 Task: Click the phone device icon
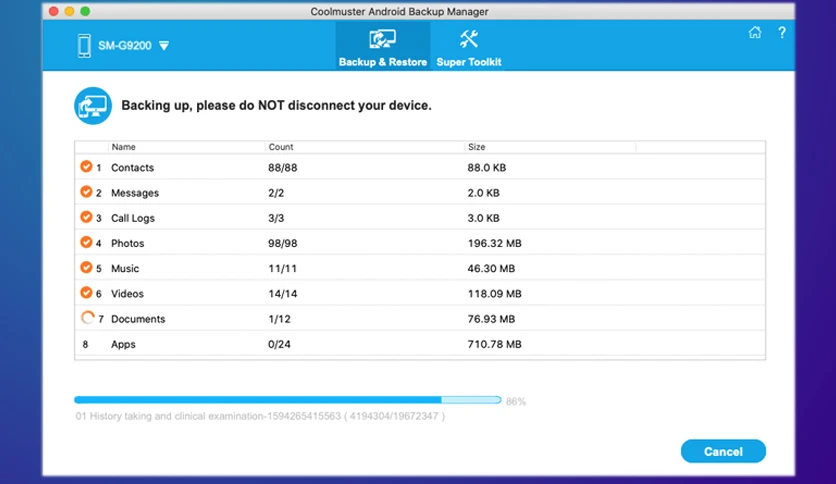[x=84, y=46]
